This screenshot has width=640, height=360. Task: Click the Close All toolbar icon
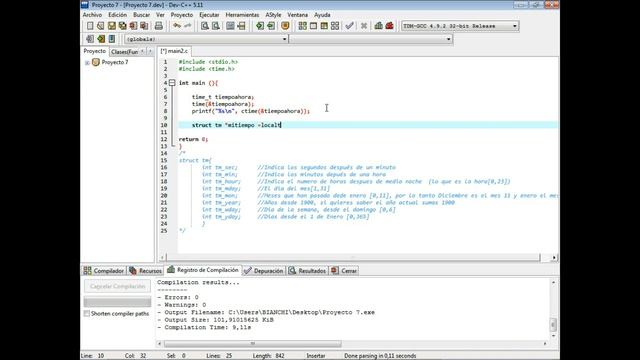coord(144,26)
